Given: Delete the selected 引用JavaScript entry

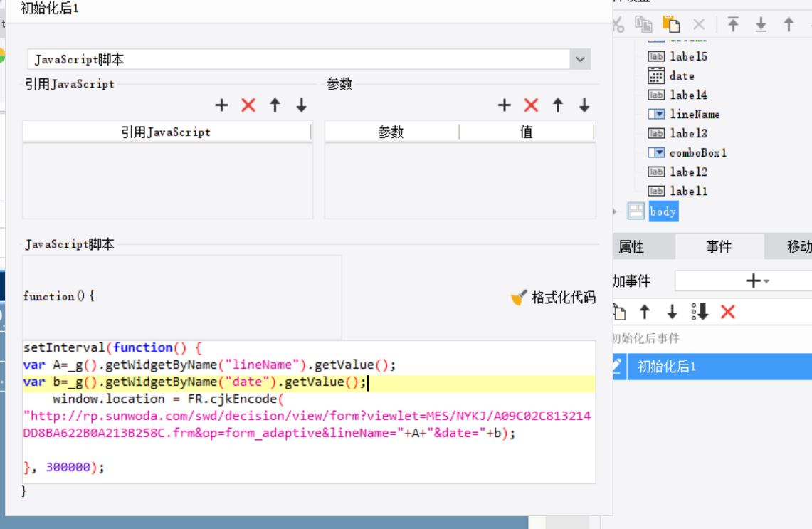Looking at the screenshot, I should [x=248, y=105].
